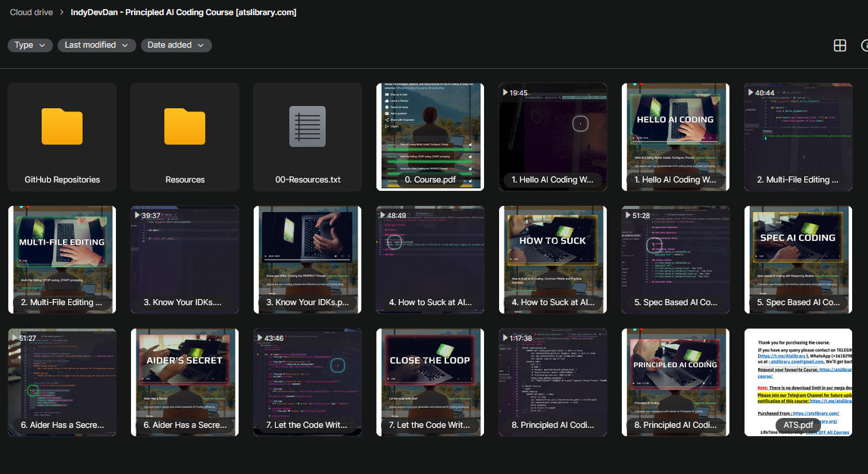Expand the Last modified filter
The width and height of the screenshot is (868, 474).
[x=96, y=45]
